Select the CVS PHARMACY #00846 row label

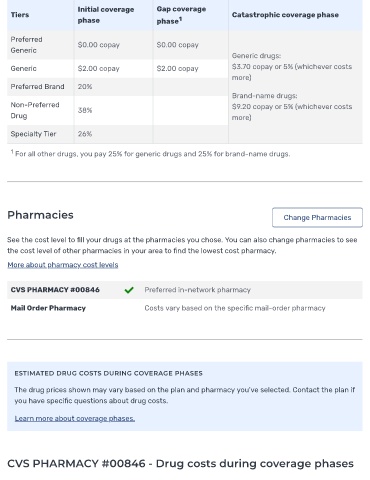tap(55, 290)
